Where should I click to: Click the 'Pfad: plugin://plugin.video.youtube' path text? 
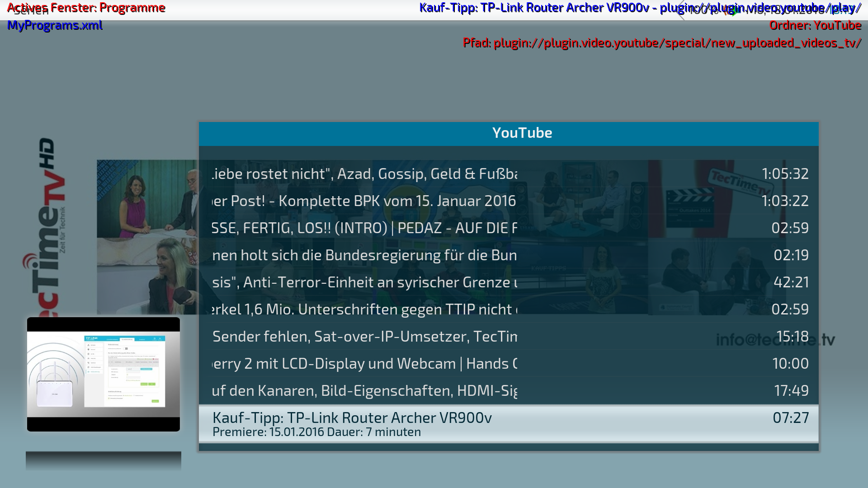662,43
